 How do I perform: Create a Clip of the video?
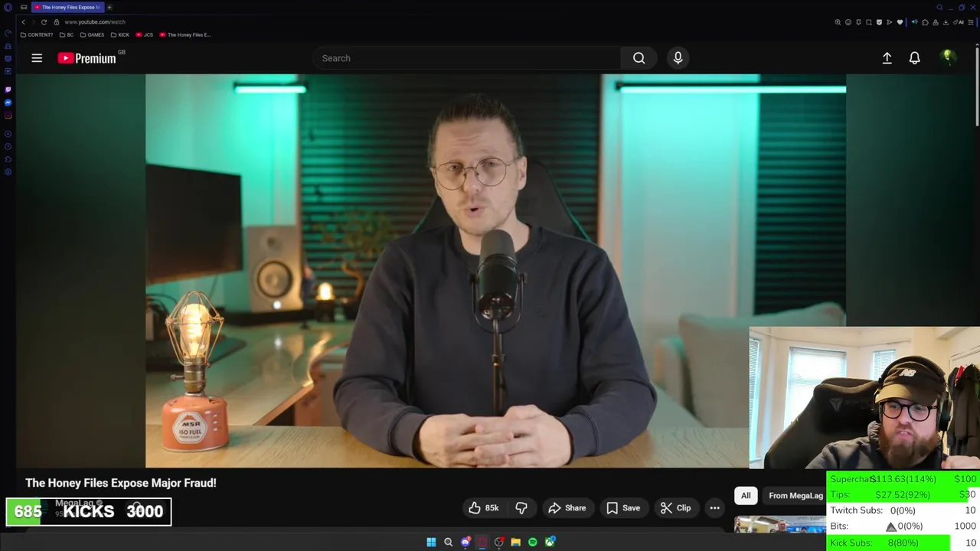click(676, 508)
